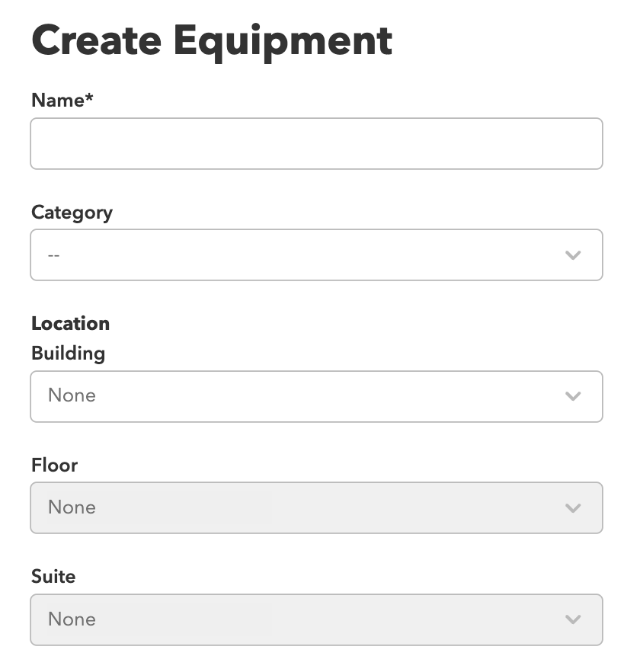This screenshot has height=672, width=640.
Task: Click the required asterisk beside Name
Action: (88, 97)
